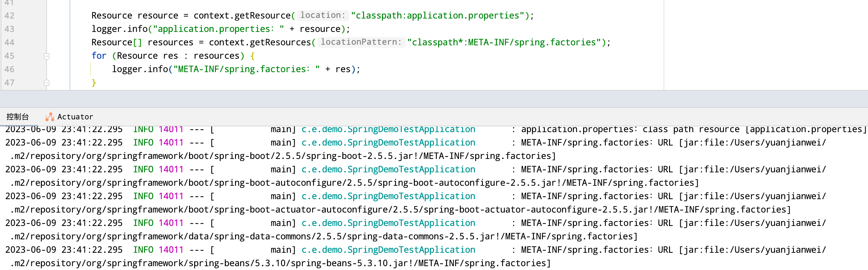Viewport: 868px width, 270px height.
Task: Click the spring-boot-actuator-autoconfigure-2.5.5.jar log path
Action: pos(400,210)
